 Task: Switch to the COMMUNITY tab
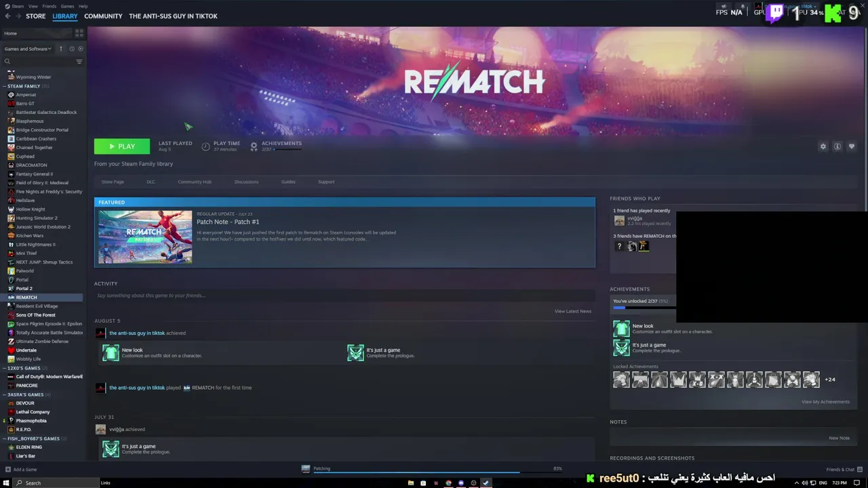coord(103,16)
